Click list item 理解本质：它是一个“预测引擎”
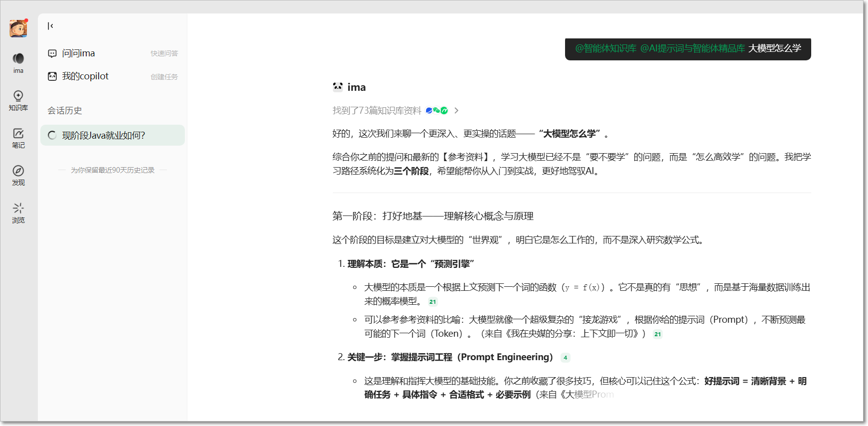 click(411, 264)
